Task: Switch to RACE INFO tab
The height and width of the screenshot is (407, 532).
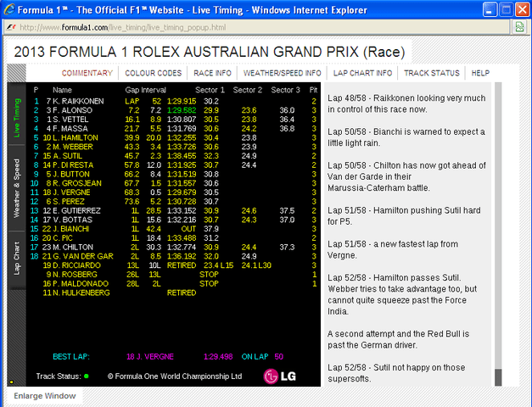Action: [212, 73]
